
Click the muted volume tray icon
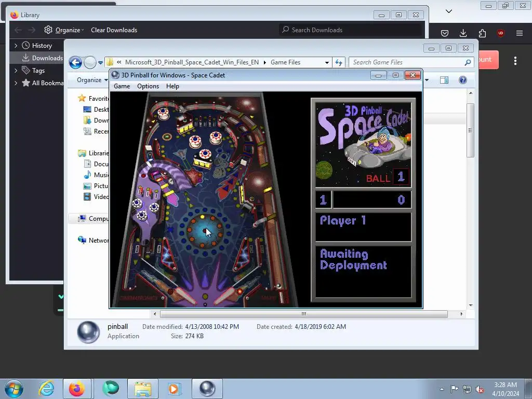pyautogui.click(x=480, y=389)
